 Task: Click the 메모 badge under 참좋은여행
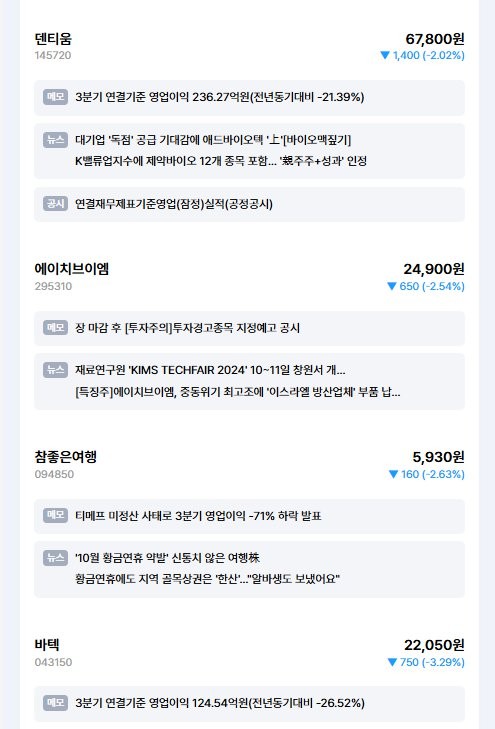coord(55,515)
